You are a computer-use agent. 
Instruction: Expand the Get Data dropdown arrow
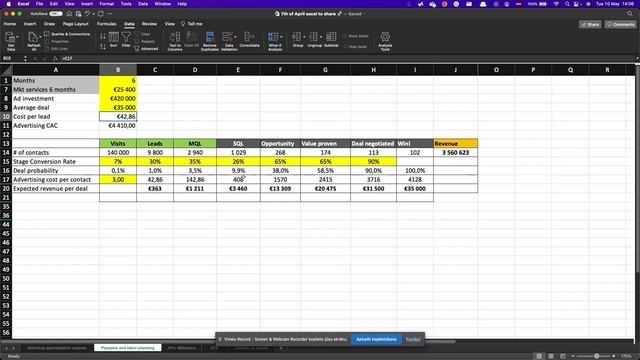tap(18, 37)
